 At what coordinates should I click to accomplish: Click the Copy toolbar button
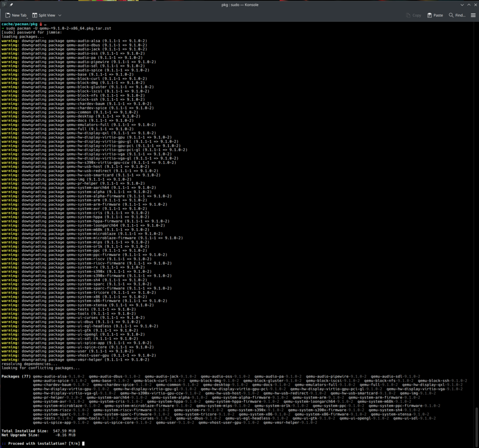[x=414, y=15]
